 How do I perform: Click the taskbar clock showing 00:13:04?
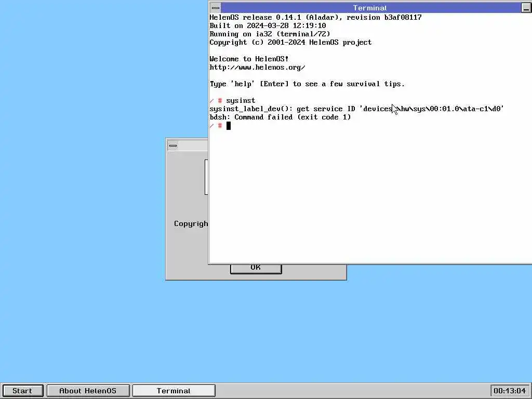pos(510,391)
